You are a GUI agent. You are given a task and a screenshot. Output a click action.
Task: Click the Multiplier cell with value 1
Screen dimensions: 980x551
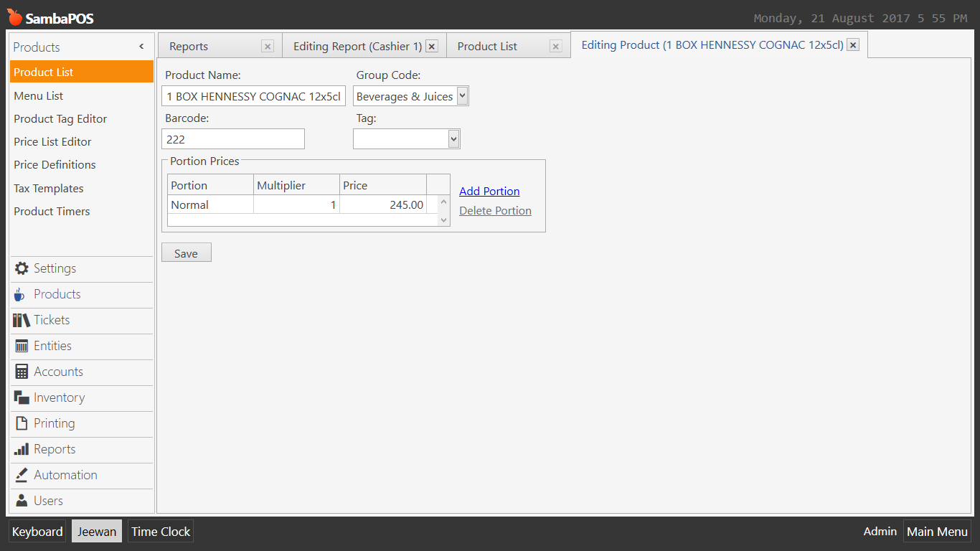296,204
